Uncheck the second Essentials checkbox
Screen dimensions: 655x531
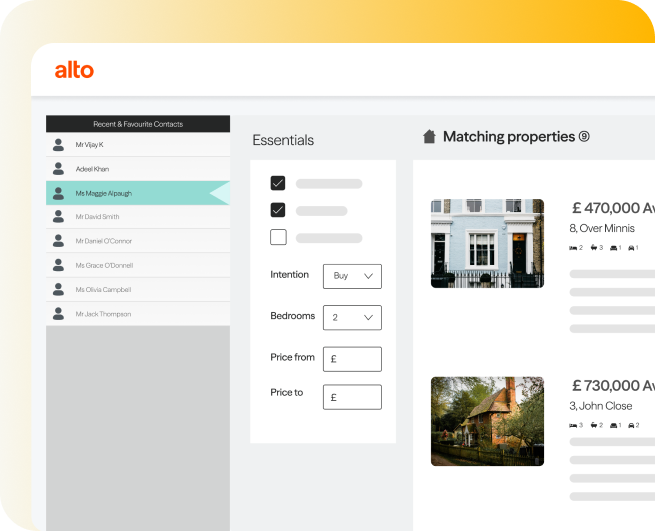[278, 210]
